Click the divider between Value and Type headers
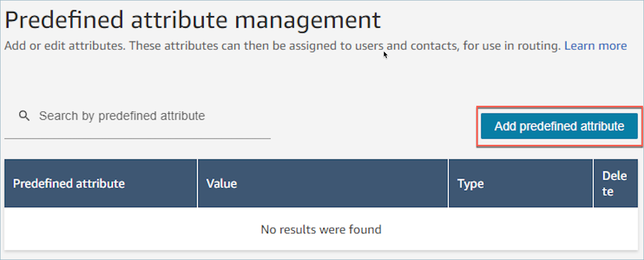The image size is (644, 260). (x=449, y=183)
